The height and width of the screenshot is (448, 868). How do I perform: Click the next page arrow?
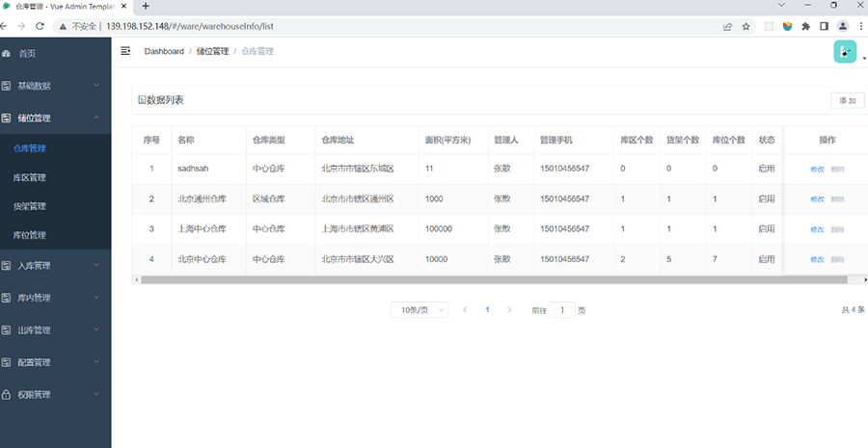click(509, 309)
